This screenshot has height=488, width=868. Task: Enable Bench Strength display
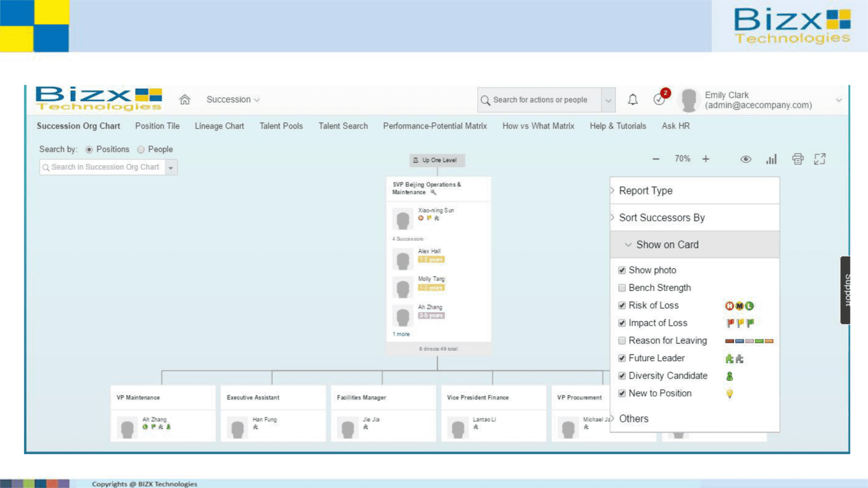(x=622, y=288)
